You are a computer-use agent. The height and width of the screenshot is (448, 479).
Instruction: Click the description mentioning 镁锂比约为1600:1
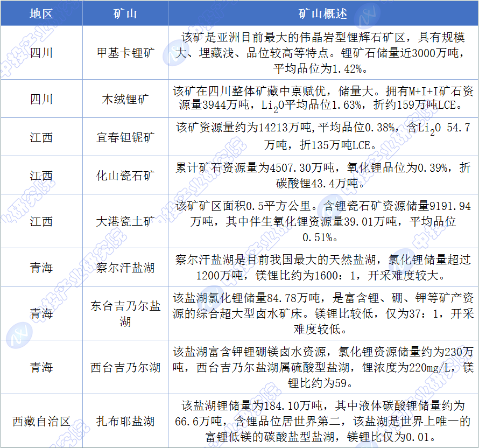(x=323, y=267)
